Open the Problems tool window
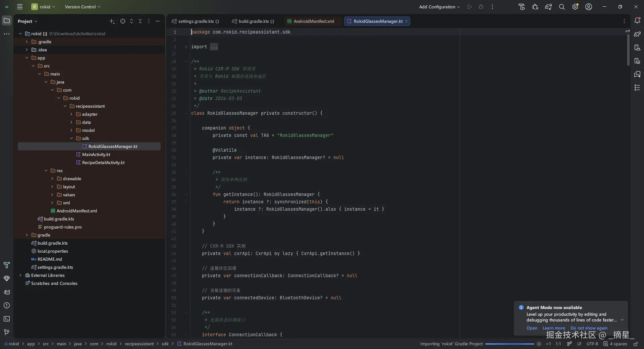The width and height of the screenshot is (644, 349). coord(6,305)
